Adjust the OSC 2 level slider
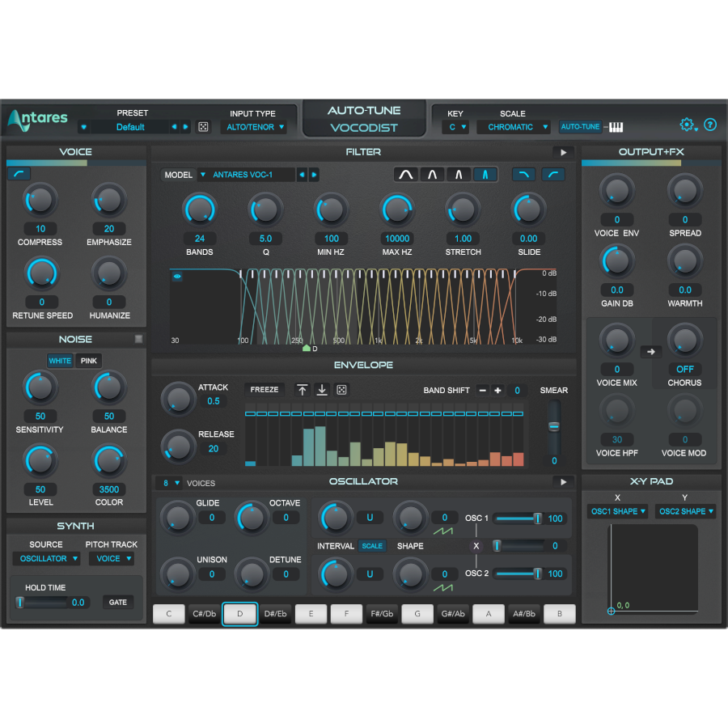Image resolution: width=728 pixels, height=728 pixels. pos(518,574)
